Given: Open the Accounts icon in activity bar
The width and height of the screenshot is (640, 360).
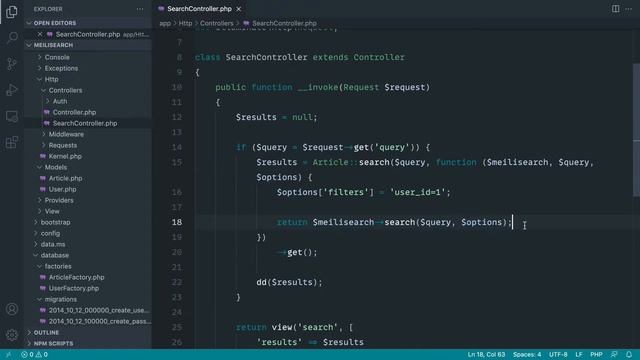Looking at the screenshot, I should (12, 309).
